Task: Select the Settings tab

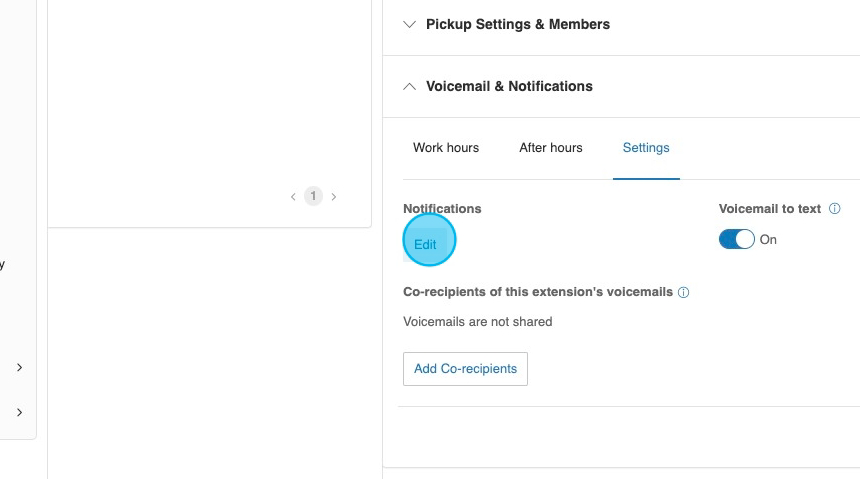Action: tap(646, 148)
